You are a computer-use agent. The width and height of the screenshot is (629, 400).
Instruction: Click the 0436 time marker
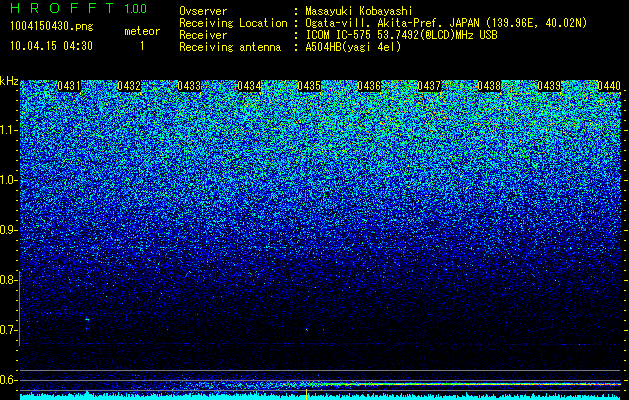coord(369,86)
